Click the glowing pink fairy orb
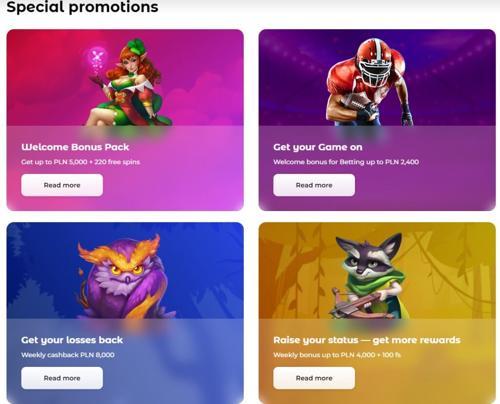The height and width of the screenshot is (404, 500). pyautogui.click(x=96, y=58)
